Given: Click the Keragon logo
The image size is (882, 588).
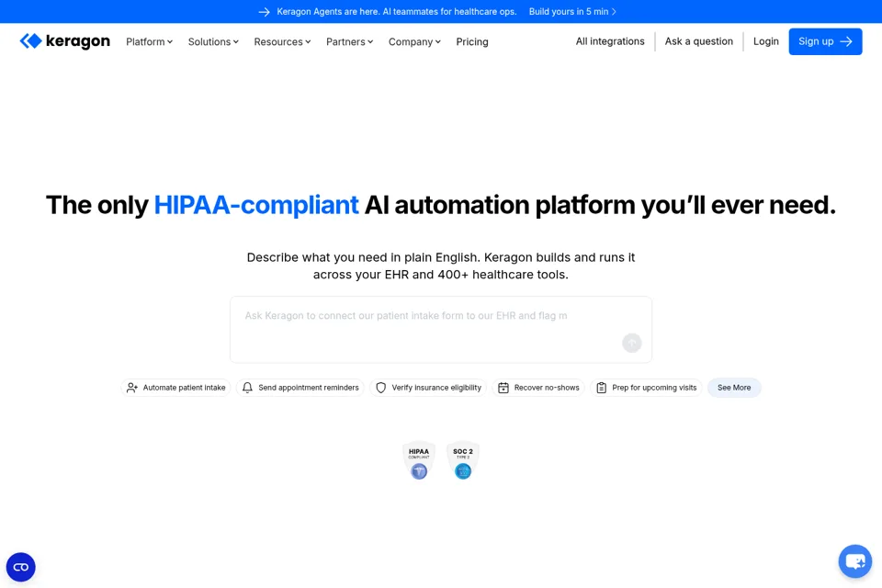Looking at the screenshot, I should point(64,41).
